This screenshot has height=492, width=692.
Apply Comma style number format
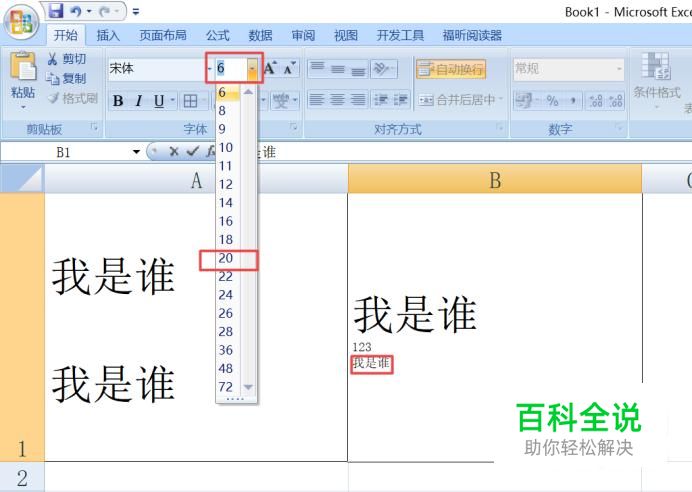coord(573,101)
